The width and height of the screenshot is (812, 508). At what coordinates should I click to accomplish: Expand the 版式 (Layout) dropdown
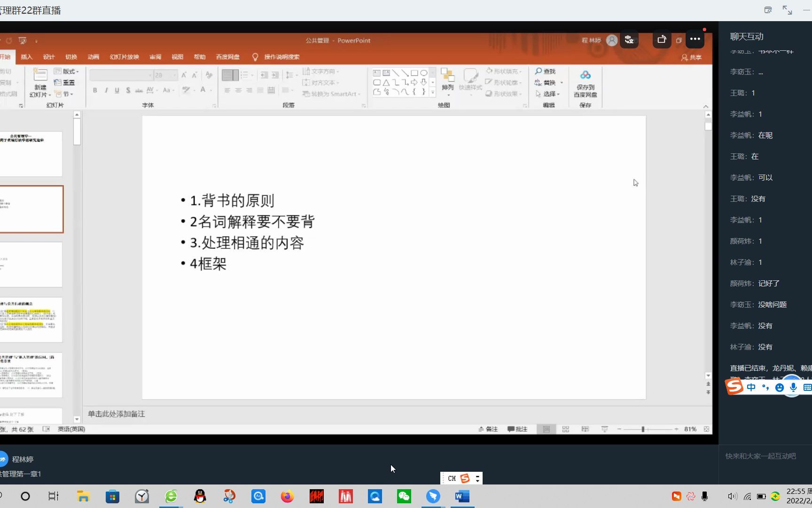(66, 71)
